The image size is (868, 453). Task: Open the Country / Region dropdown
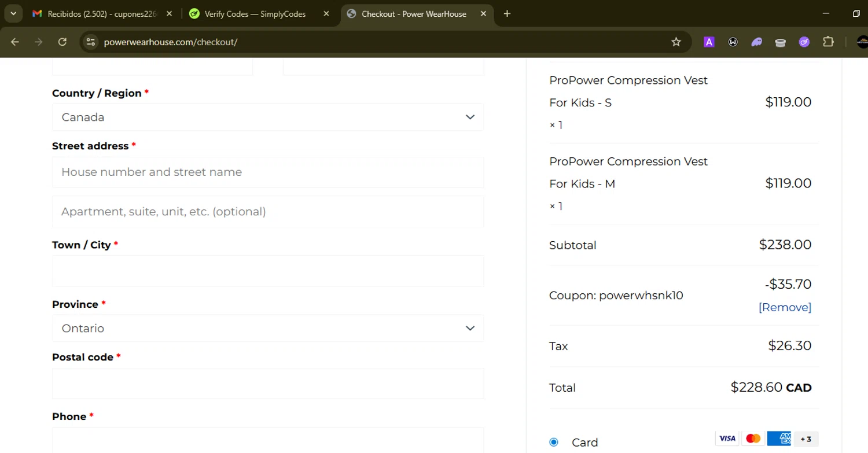pyautogui.click(x=268, y=117)
